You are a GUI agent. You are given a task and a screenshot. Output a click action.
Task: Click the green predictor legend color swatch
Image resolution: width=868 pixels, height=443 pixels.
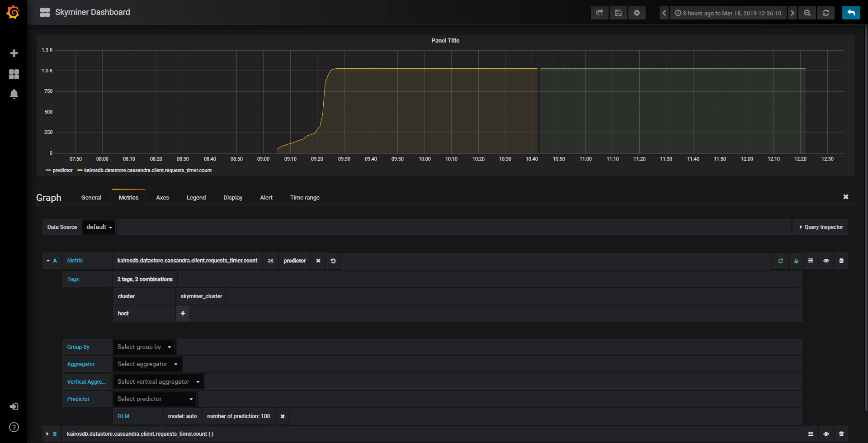click(48, 171)
